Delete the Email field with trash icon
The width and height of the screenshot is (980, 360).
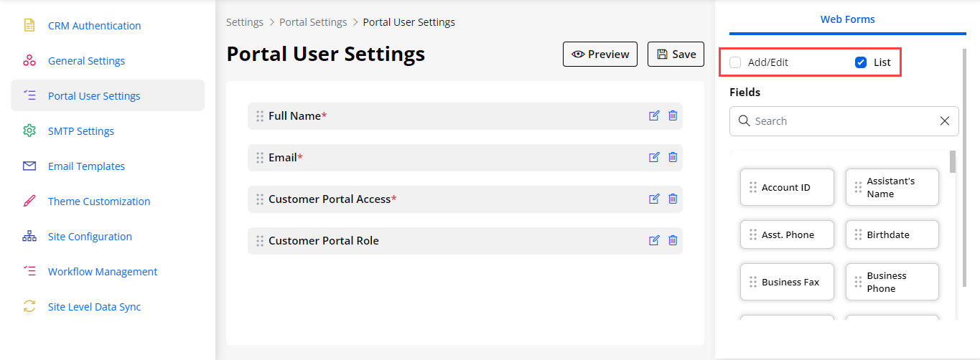(x=673, y=157)
